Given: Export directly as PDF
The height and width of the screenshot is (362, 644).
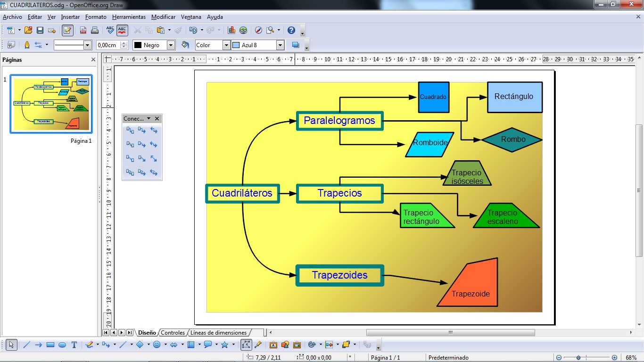Looking at the screenshot, I should point(83,30).
